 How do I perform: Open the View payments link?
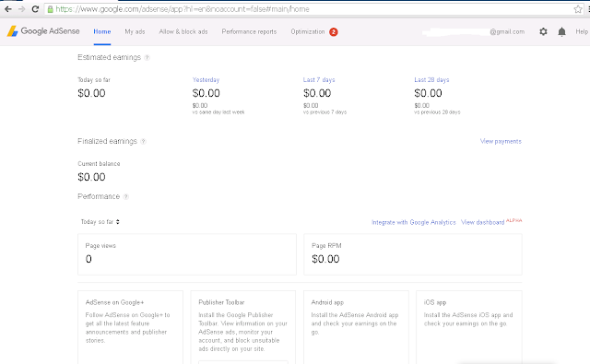click(x=501, y=141)
